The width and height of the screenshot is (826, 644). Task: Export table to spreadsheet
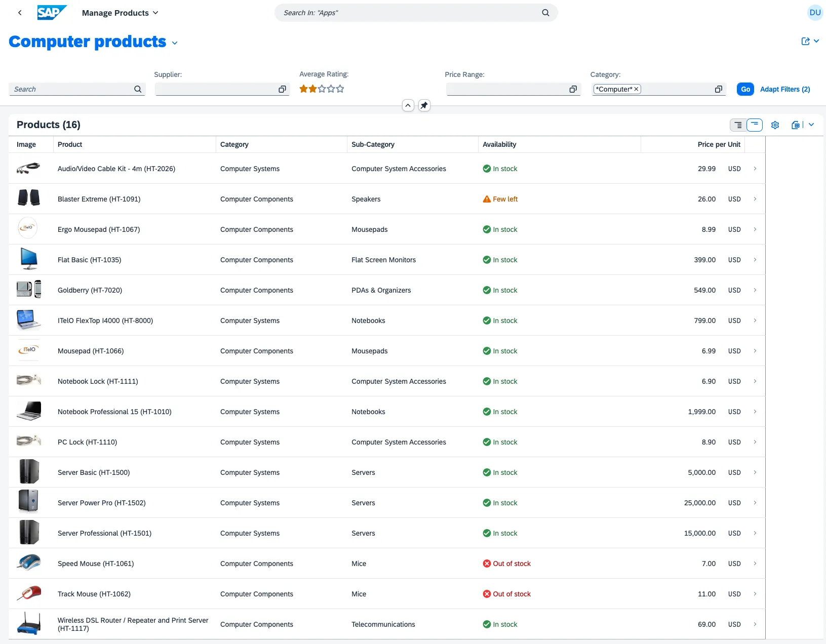[x=796, y=125]
